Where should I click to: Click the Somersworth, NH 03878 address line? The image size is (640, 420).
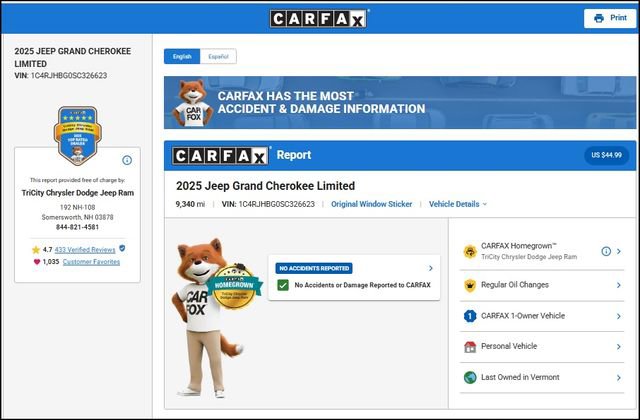point(78,217)
